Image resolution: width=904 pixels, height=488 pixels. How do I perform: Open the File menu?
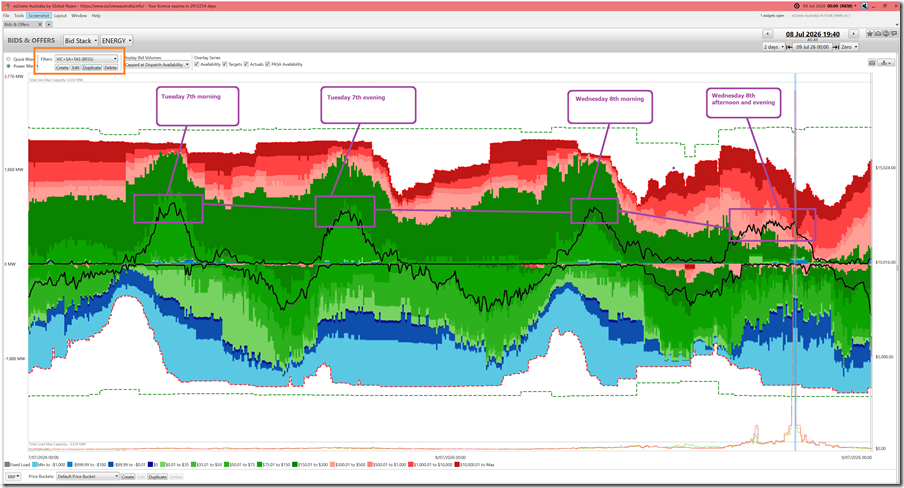tap(6, 16)
